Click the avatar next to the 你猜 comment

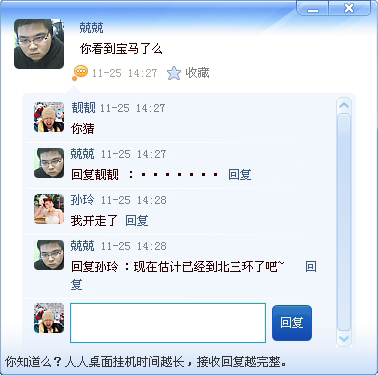[x=49, y=117]
